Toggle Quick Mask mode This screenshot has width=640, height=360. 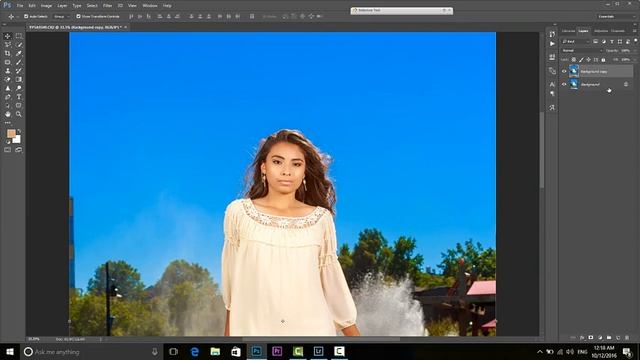point(7,150)
